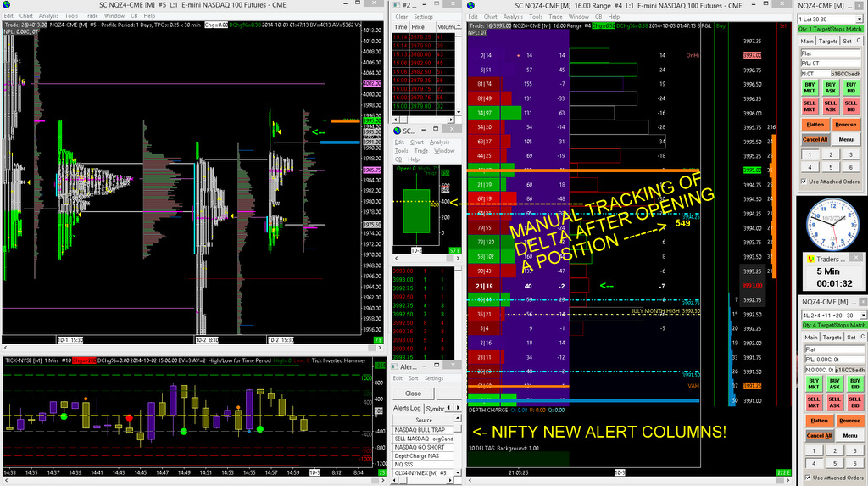Select quantity preset 5 in upper trade window

(831, 167)
